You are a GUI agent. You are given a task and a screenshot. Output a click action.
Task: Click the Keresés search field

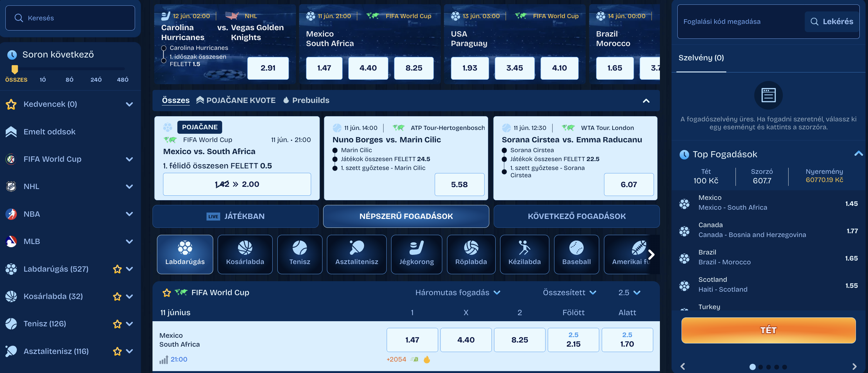point(70,18)
